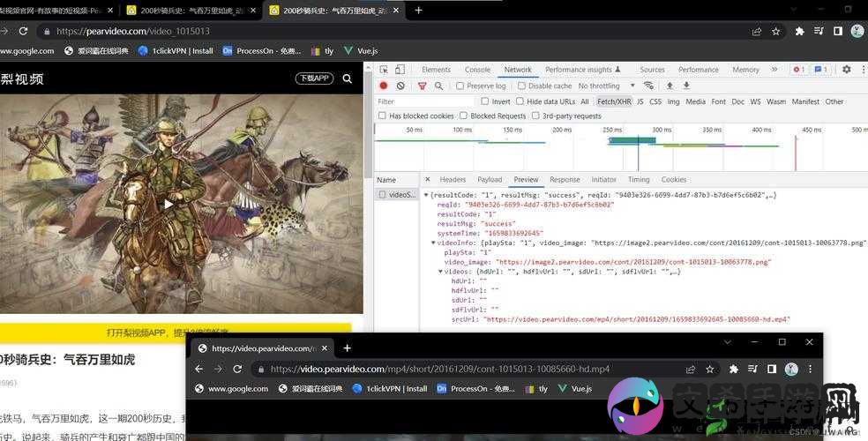Open extensions puzzle icon in main window
The width and height of the screenshot is (868, 441).
[799, 32]
